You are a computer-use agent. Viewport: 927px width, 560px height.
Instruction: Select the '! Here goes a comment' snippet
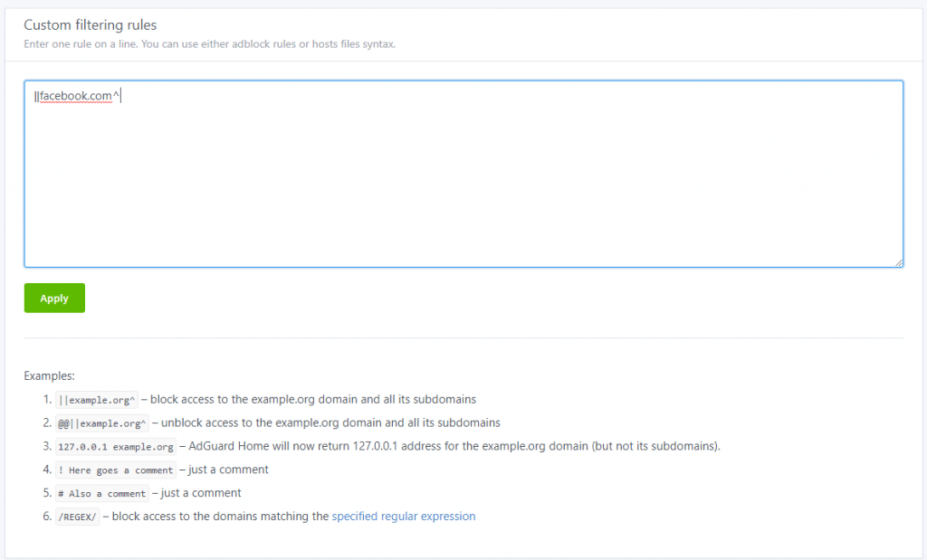[x=116, y=470]
